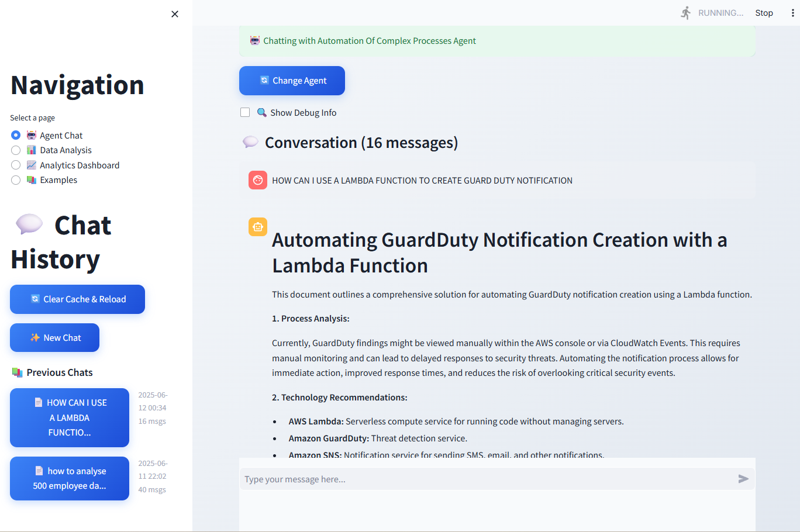Start a New Chat

(x=54, y=338)
